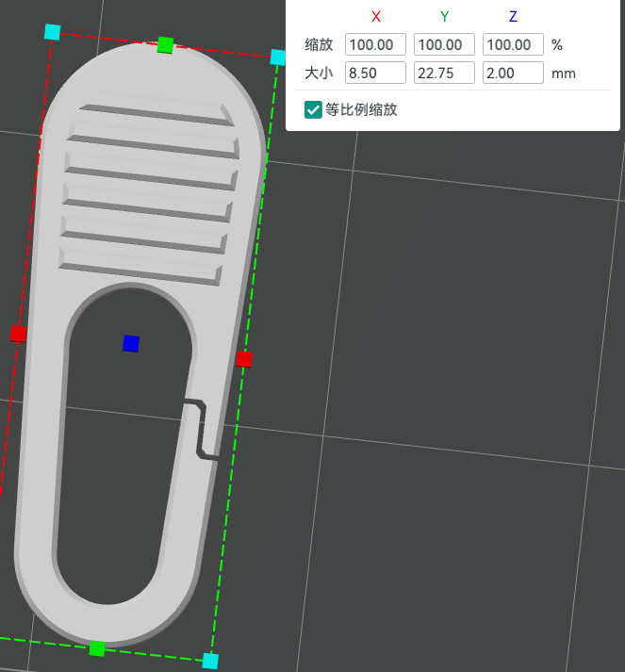Screen dimensions: 625x672
Task: Select the carabiner model's ribbed grip area
Action: 148,193
